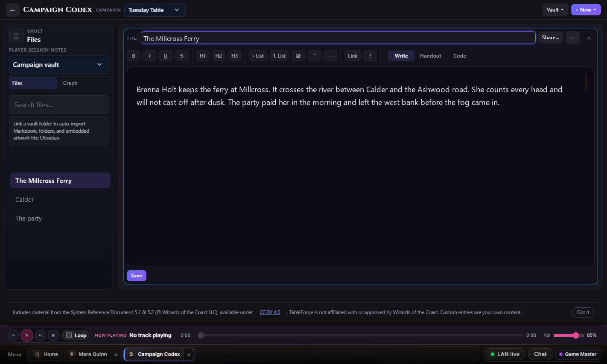Image resolution: width=607 pixels, height=364 pixels.
Task: Apply underline formatting with U button
Action: pyautogui.click(x=166, y=56)
